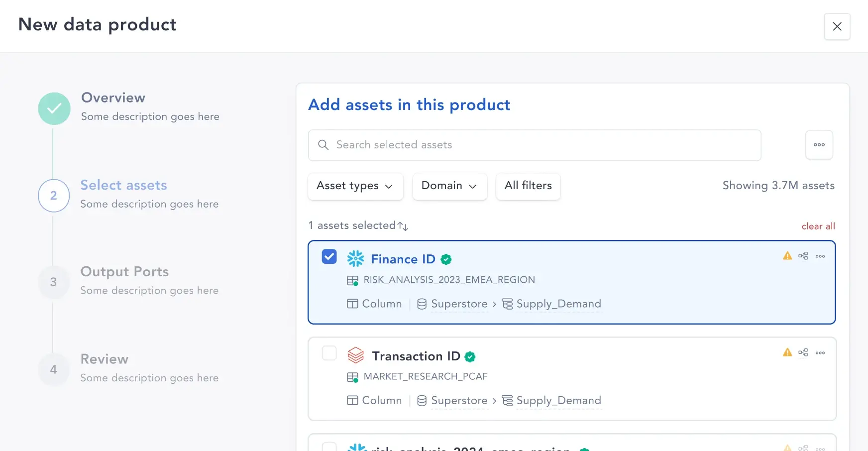This screenshot has height=451, width=868.
Task: Click the search magnifier icon
Action: pyautogui.click(x=323, y=145)
